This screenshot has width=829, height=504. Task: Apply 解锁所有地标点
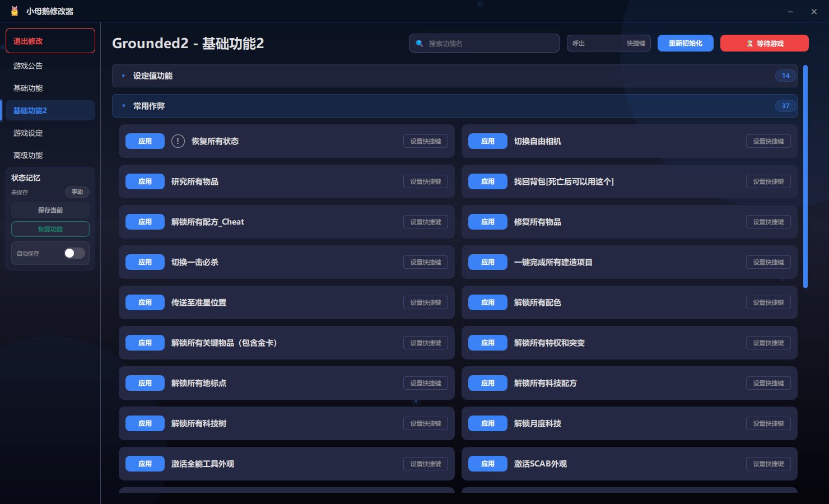[145, 383]
